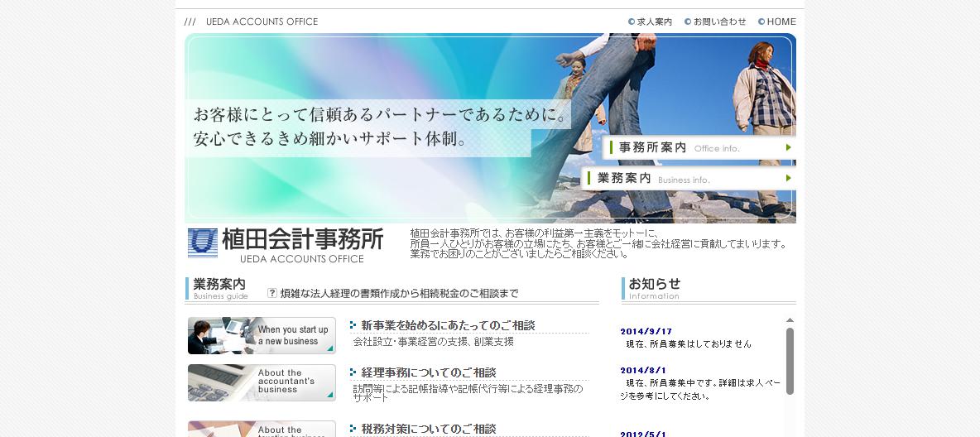Open the 'About the accountant's business' thumbnail
Viewport: 980px width, 437px height.
262,382
